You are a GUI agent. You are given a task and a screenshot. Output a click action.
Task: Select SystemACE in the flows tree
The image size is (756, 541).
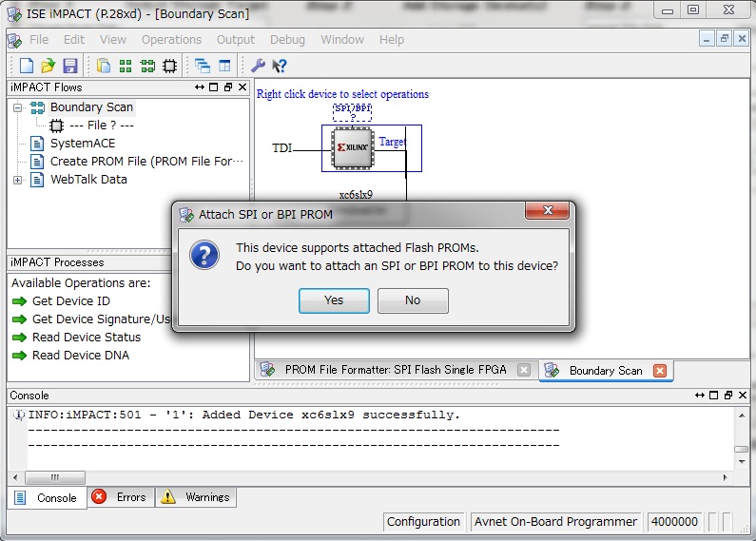[83, 144]
